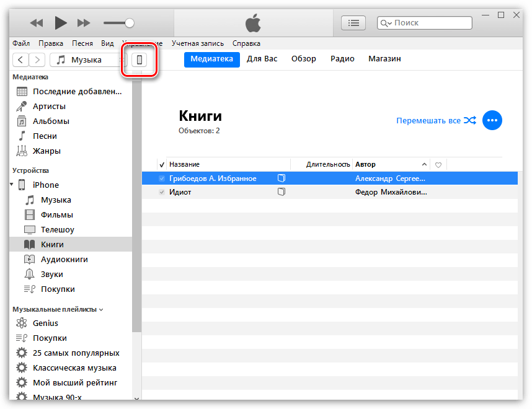Collapse the Музыкальные плейлисты section chevron
The image size is (532, 409).
101,310
